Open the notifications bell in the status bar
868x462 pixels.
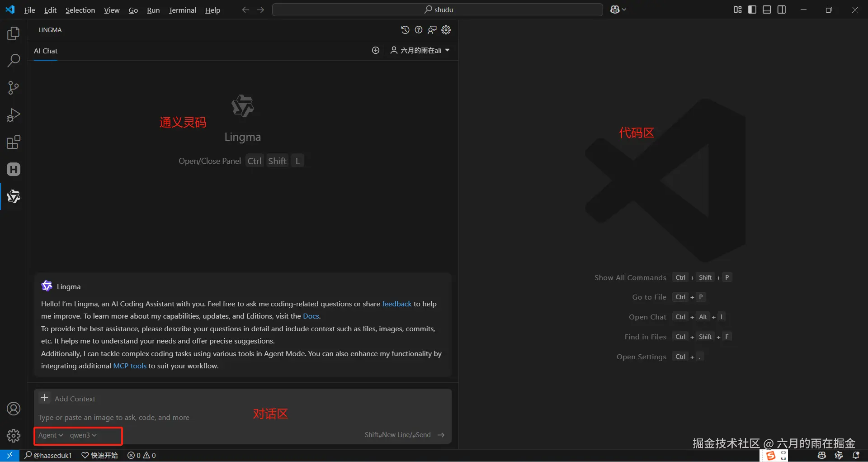pos(856,455)
